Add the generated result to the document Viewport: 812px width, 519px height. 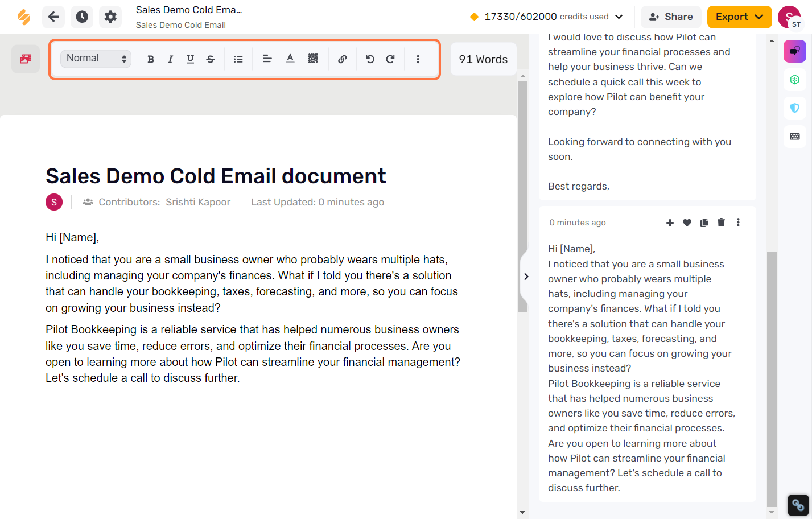pos(670,223)
